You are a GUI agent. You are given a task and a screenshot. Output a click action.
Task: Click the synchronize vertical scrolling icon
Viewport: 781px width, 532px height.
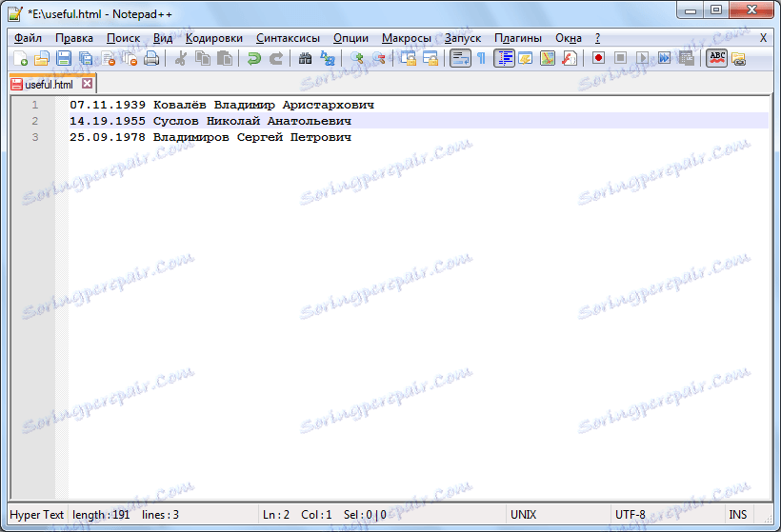pos(409,59)
